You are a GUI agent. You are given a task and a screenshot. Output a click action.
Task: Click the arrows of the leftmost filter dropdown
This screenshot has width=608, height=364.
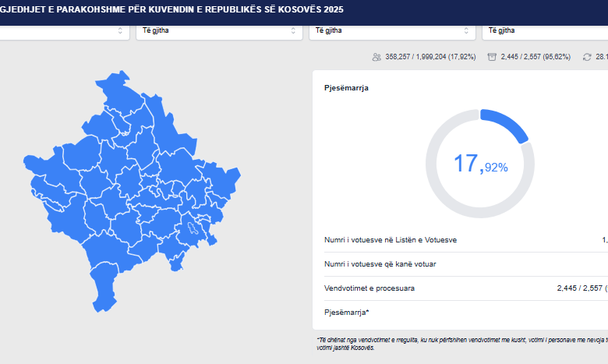(x=121, y=30)
